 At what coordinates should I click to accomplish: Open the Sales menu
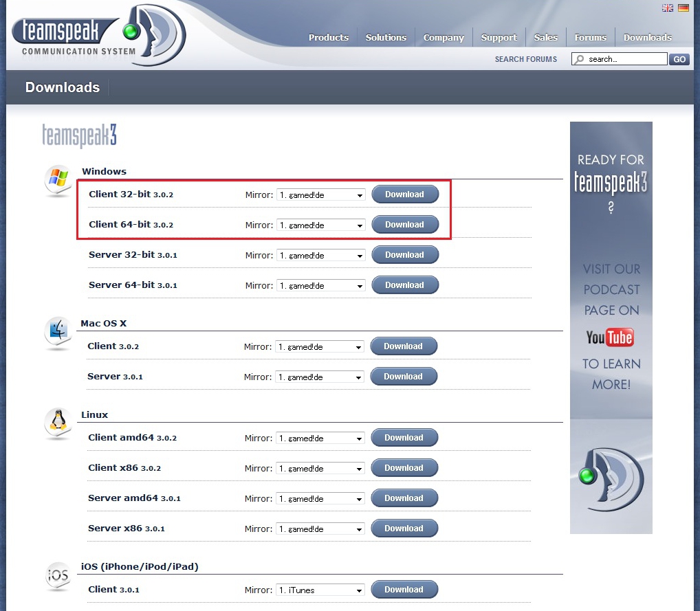546,38
